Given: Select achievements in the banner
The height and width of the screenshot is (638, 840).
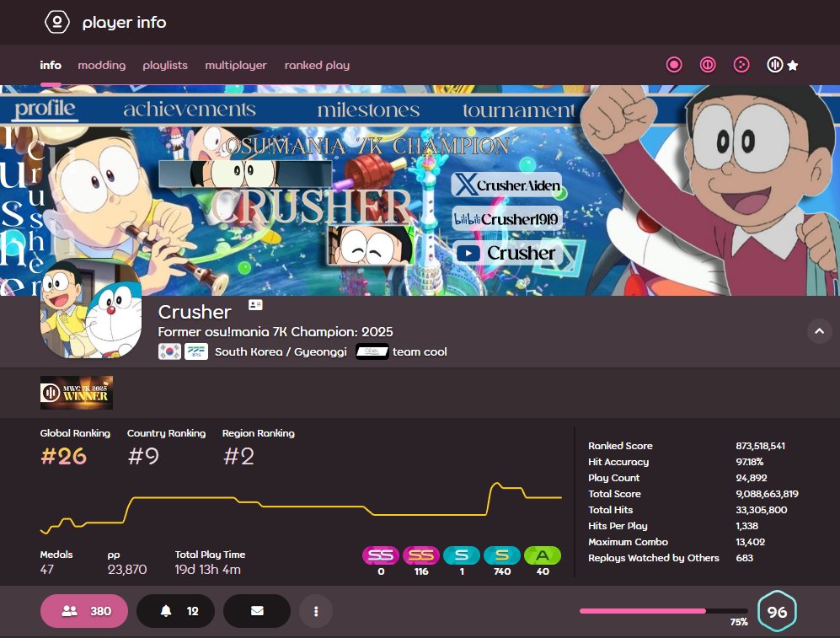Looking at the screenshot, I should click(x=190, y=110).
